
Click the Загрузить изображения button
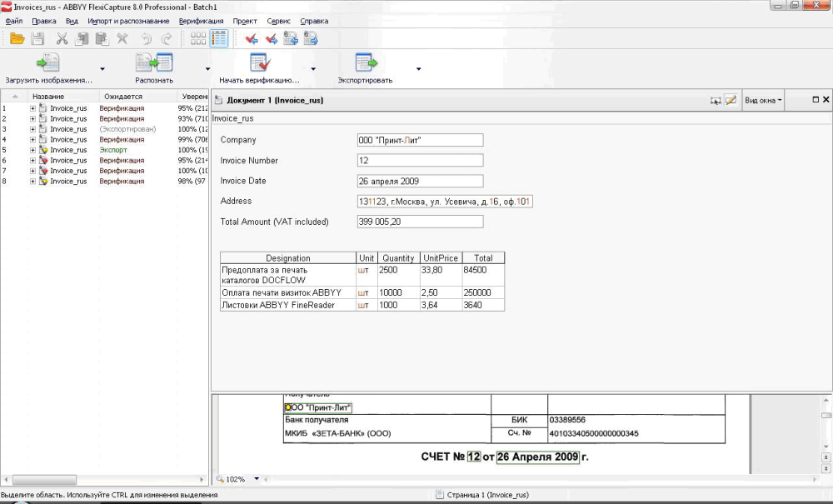[x=48, y=68]
